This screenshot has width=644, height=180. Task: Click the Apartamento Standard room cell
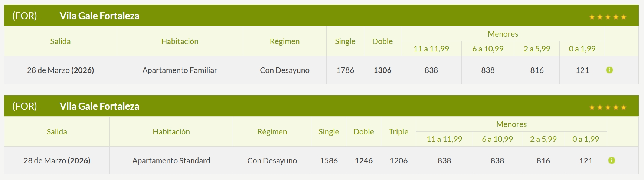point(171,161)
